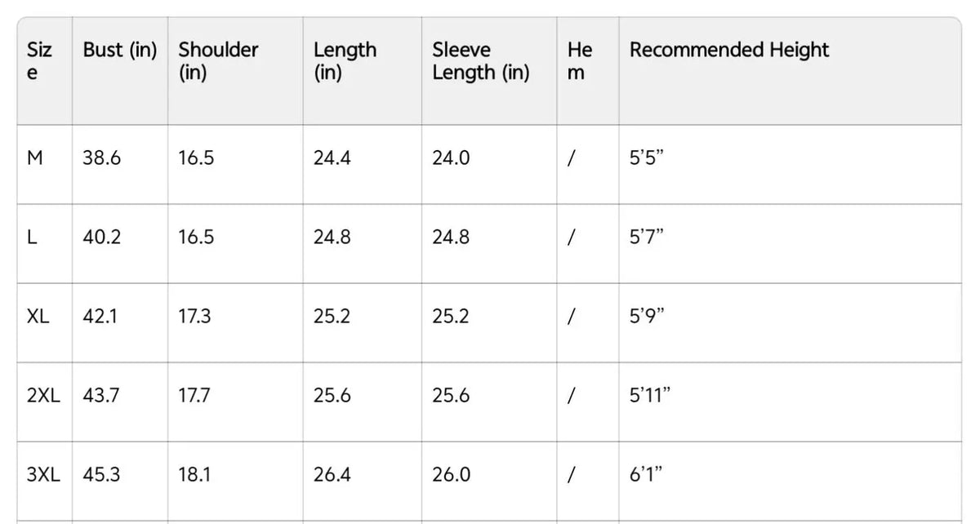The height and width of the screenshot is (524, 980).
Task: Click the 5'5" recommended height cell
Action: tap(647, 158)
